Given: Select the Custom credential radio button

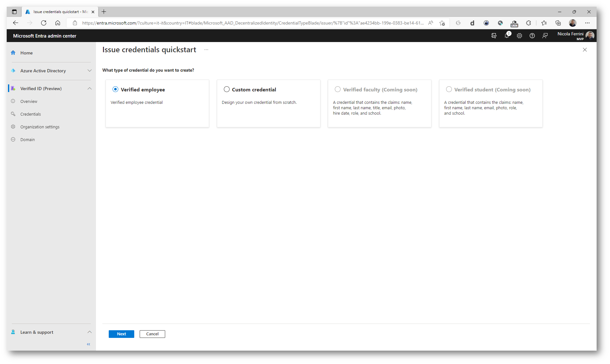Looking at the screenshot, I should [226, 89].
